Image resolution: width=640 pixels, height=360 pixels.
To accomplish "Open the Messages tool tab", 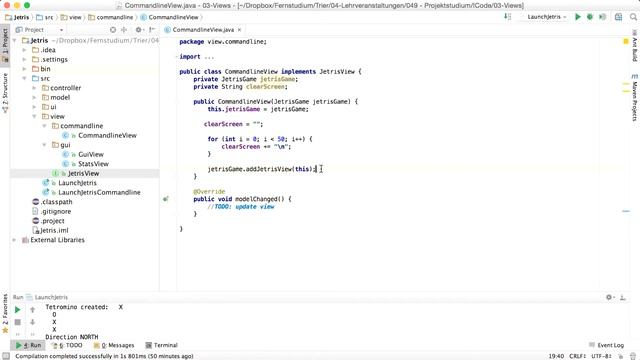I will (x=114, y=345).
